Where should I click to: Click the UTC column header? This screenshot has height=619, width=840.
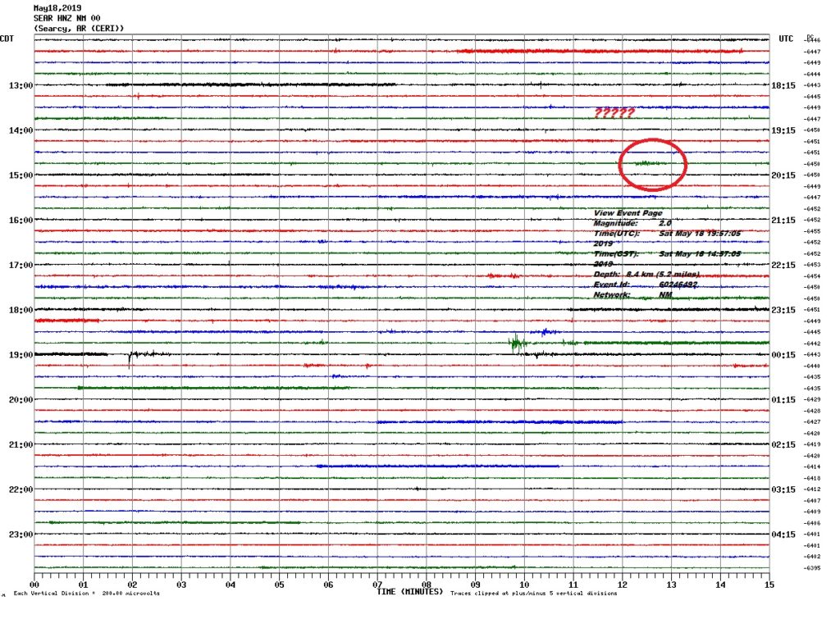[786, 39]
